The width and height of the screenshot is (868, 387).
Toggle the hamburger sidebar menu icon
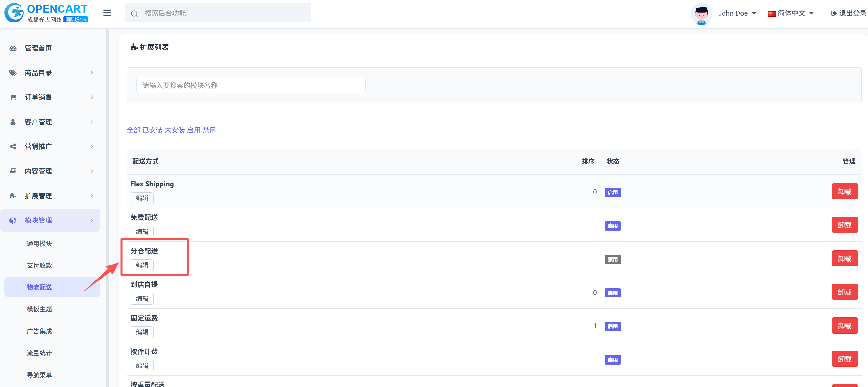click(x=107, y=13)
